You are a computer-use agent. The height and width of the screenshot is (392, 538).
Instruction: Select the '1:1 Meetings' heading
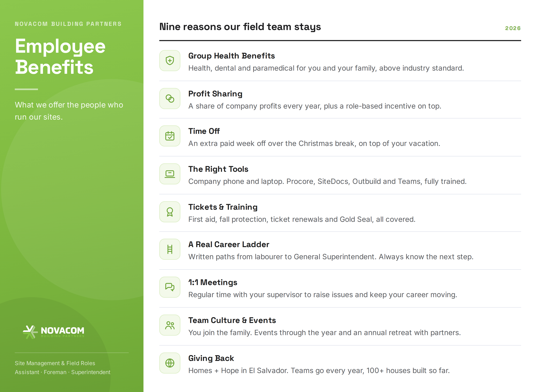tap(213, 282)
